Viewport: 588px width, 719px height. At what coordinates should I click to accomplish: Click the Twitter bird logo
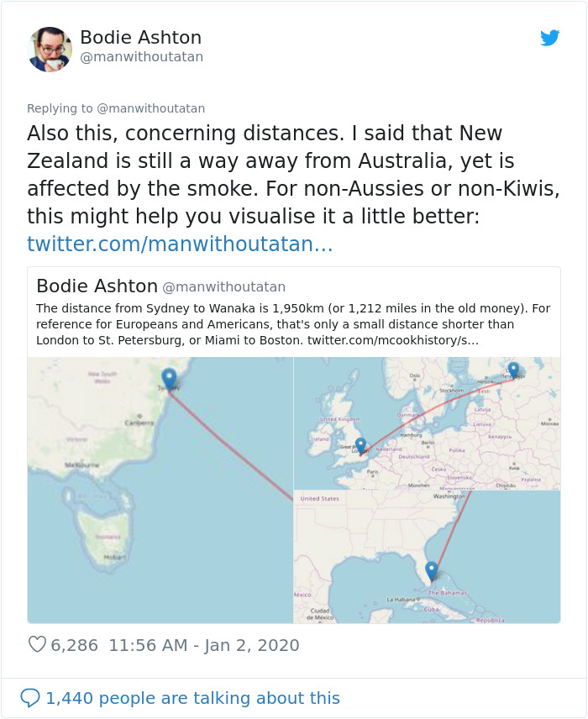click(551, 38)
